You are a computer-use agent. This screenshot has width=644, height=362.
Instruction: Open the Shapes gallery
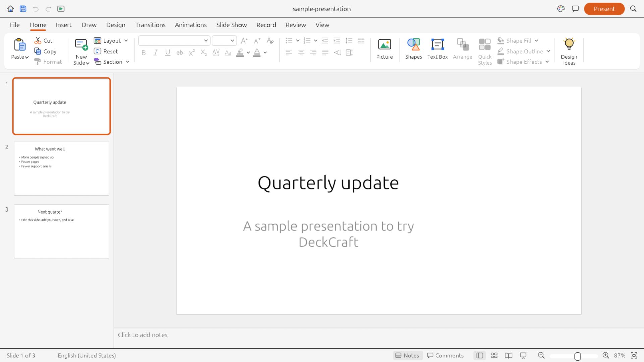(x=413, y=49)
